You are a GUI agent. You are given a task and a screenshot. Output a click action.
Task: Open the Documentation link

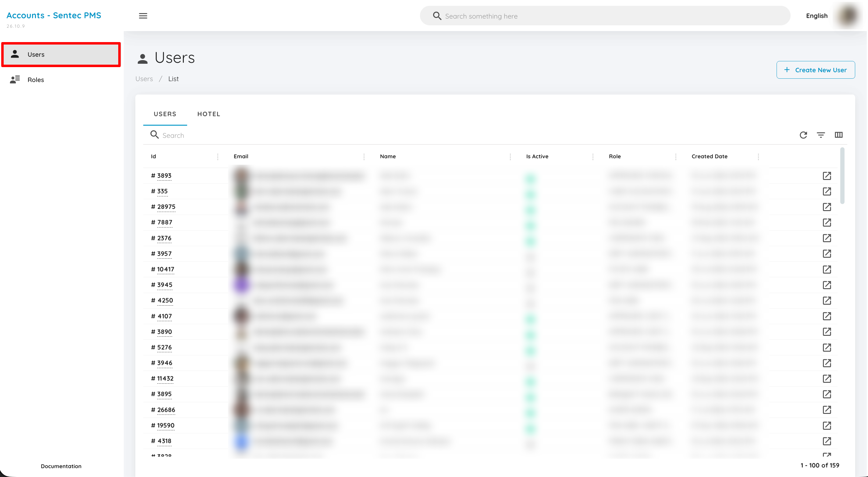pos(61,466)
